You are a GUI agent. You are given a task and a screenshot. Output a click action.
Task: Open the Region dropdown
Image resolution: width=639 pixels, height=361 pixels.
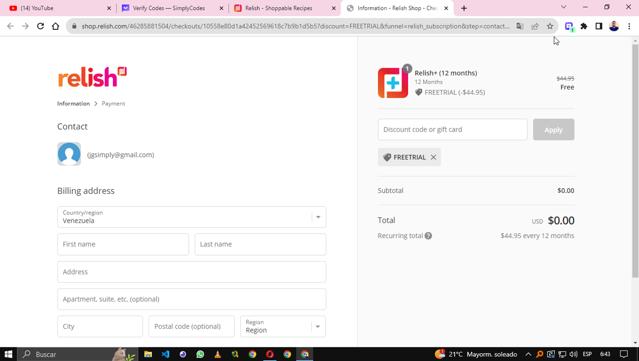click(283, 326)
